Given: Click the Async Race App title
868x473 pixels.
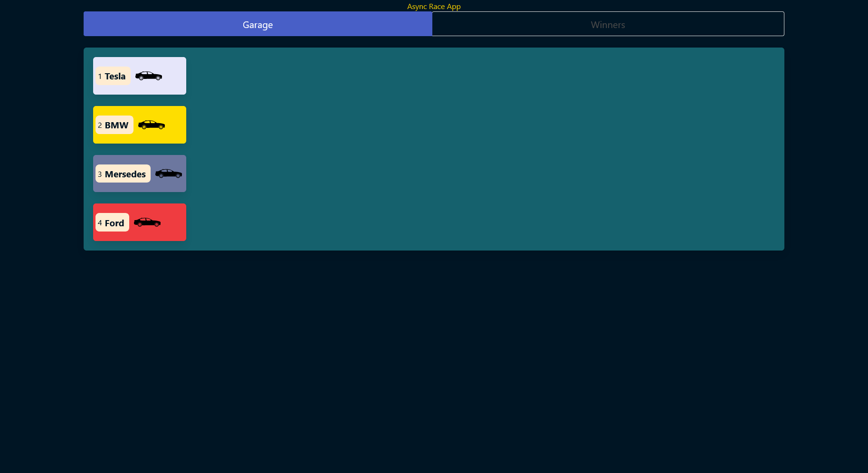Looking at the screenshot, I should click(433, 6).
